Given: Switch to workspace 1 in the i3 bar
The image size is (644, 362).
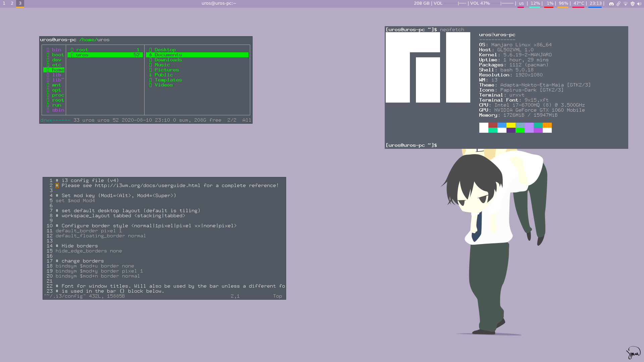Looking at the screenshot, I should click(4, 4).
